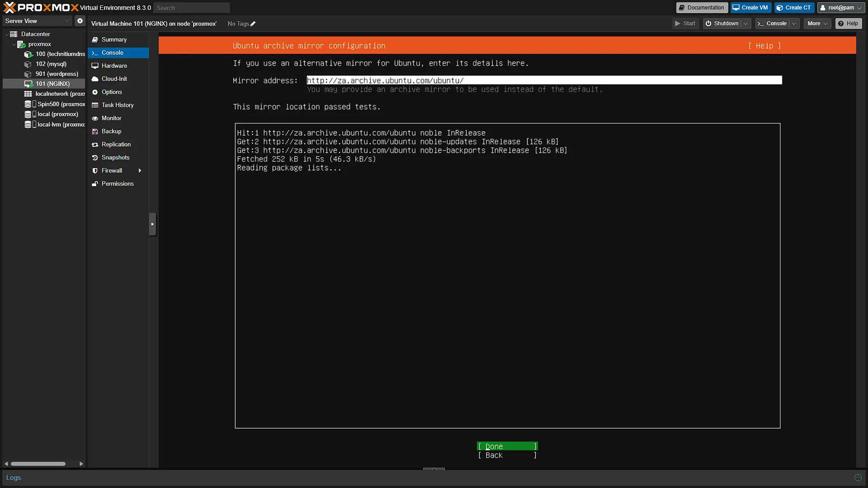Select VM 100 technitiumdns icon
Screen dimensions: 868x488
[28, 54]
